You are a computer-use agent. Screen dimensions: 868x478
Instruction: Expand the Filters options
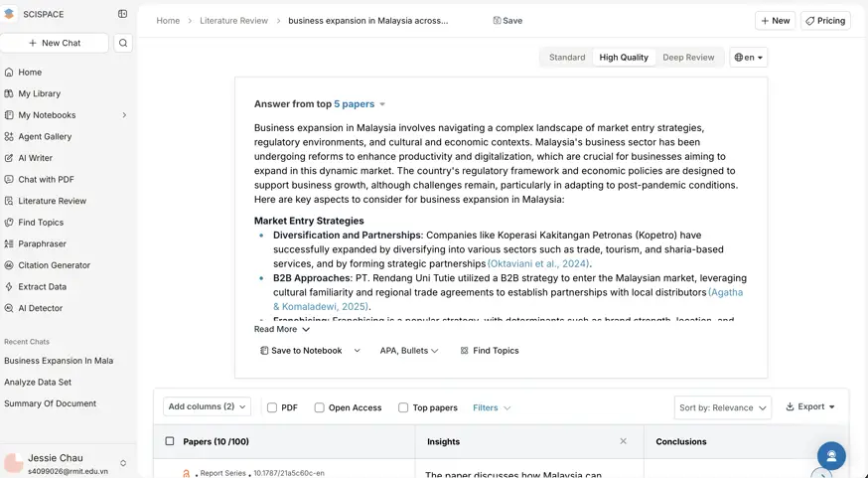[x=492, y=407]
